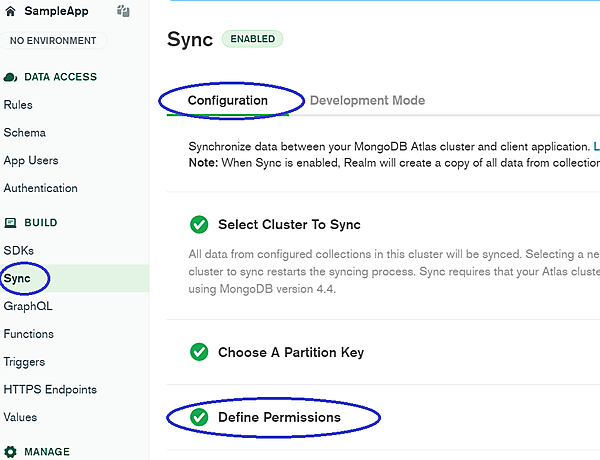This screenshot has height=460, width=600.
Task: Click the ENABLED status badge
Action: (x=253, y=39)
